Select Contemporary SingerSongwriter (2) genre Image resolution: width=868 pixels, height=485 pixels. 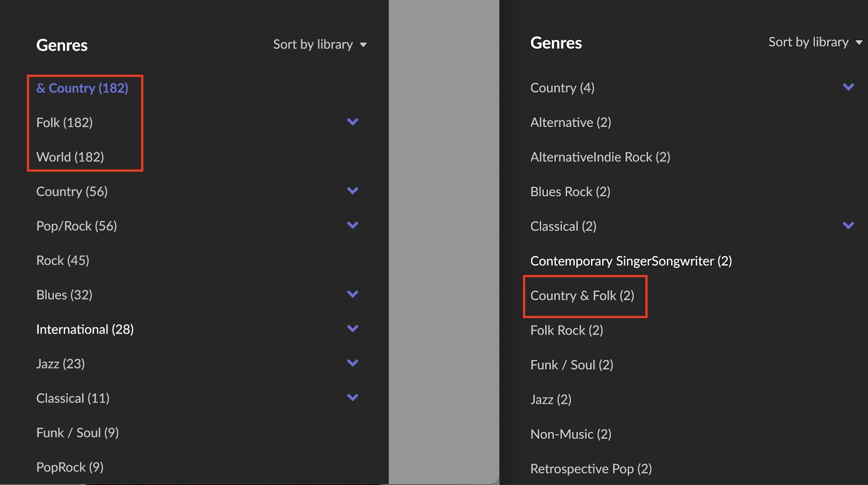[x=631, y=261]
